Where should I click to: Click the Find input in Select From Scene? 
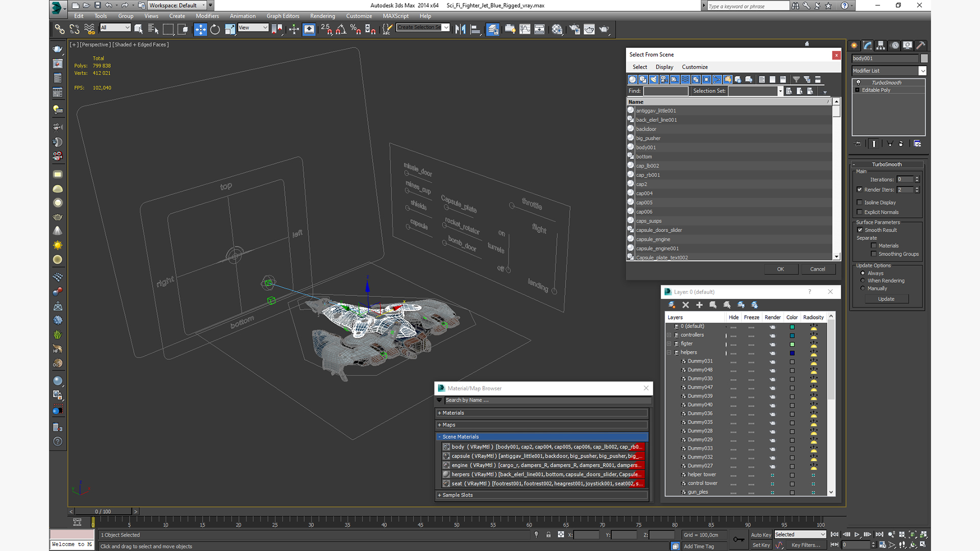[666, 91]
